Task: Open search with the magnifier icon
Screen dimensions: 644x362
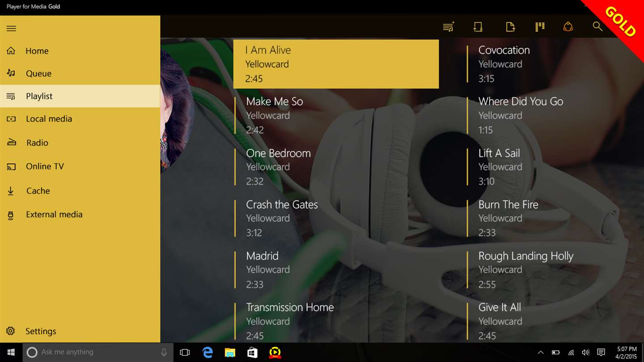Action: coord(597,26)
